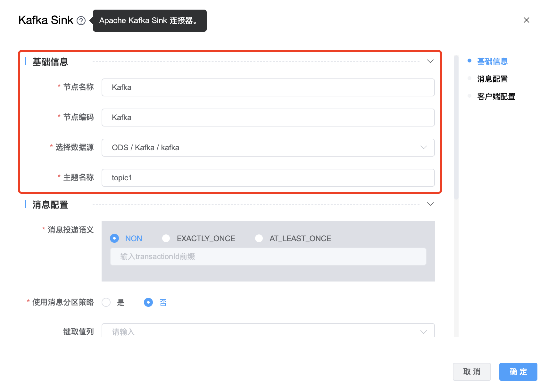Screen dimensions: 548x392
Task: Collapse the 消息配置 section
Action: (x=430, y=204)
